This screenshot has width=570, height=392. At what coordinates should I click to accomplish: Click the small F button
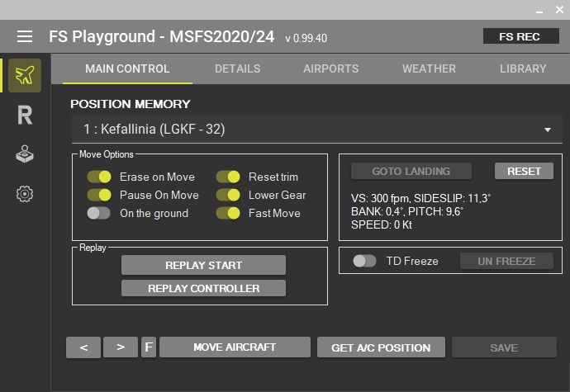149,347
